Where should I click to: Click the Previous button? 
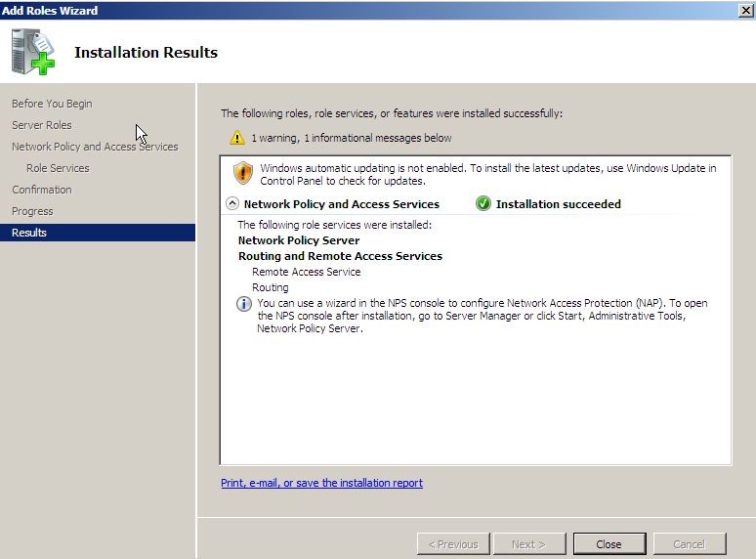click(x=453, y=544)
